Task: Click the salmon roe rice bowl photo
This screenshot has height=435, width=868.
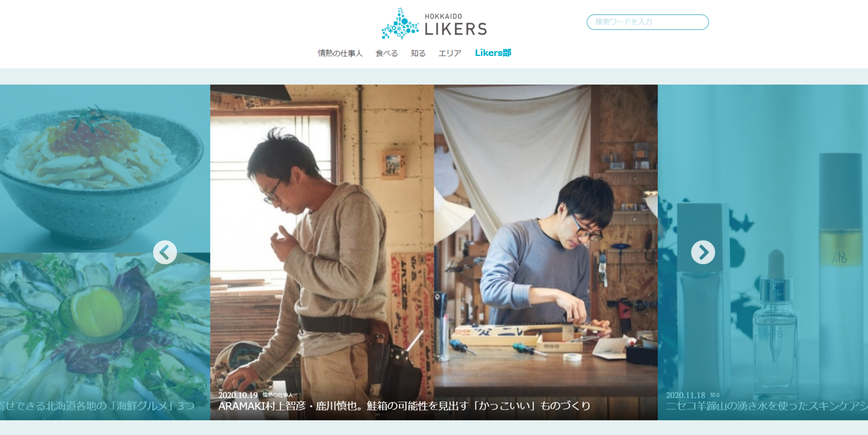Action: tap(105, 168)
